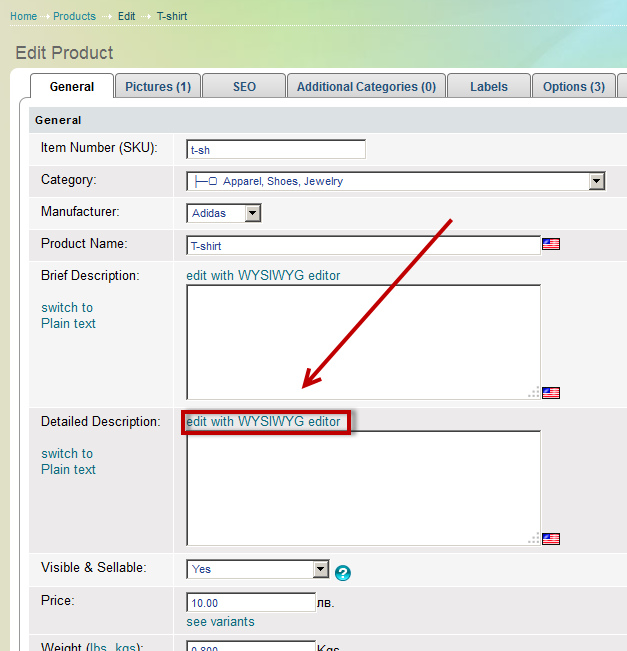Open the Visible & Sellable dropdown
The height and width of the screenshot is (651, 627).
[320, 569]
